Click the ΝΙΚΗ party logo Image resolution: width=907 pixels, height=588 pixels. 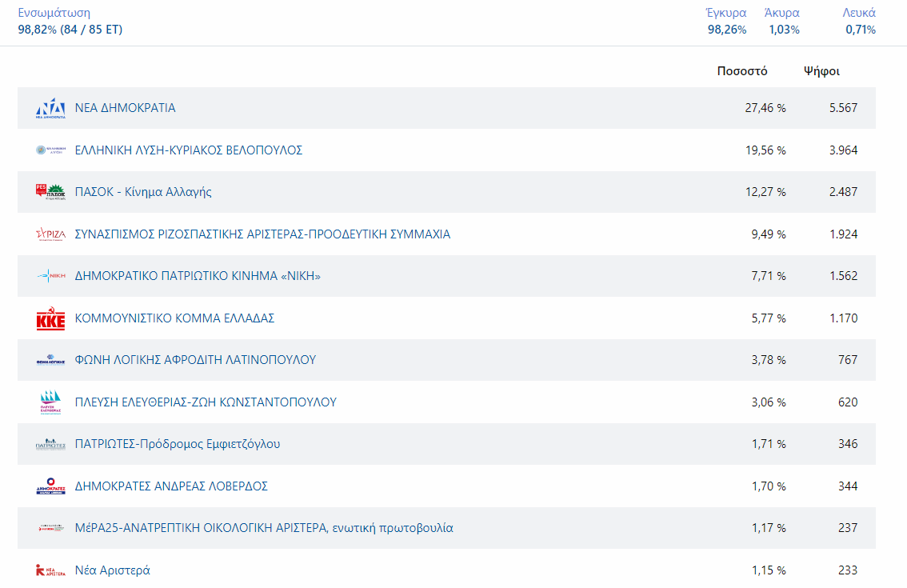pos(50,276)
